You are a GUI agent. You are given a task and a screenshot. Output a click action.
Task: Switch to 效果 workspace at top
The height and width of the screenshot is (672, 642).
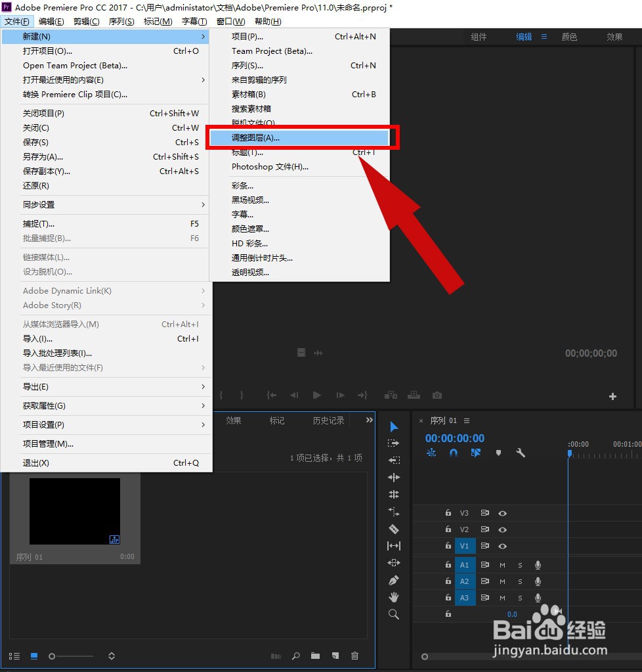click(x=614, y=37)
